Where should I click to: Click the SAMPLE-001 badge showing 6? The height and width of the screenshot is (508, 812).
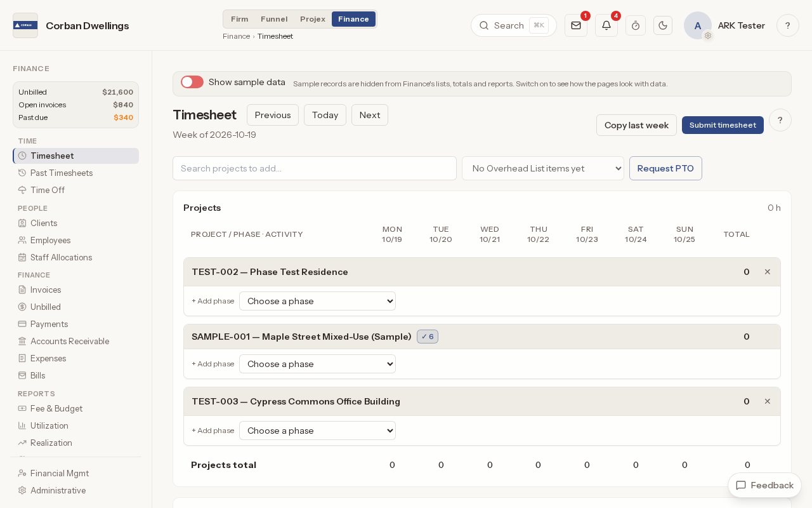428,337
